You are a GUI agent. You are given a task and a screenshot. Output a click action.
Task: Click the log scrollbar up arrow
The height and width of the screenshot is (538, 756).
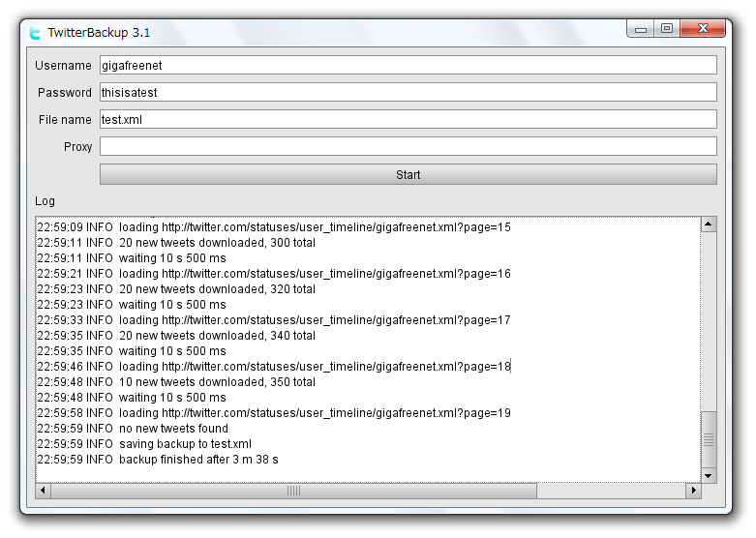coord(709,224)
